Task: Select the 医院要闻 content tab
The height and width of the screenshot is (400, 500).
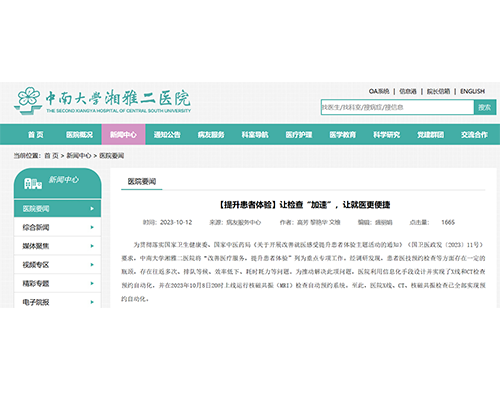Action: point(142,181)
